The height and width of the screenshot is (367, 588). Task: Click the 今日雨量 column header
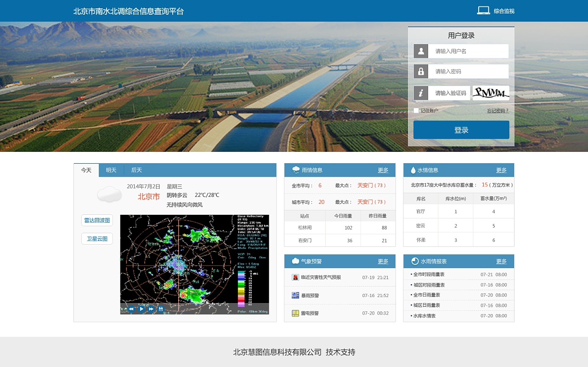click(343, 216)
